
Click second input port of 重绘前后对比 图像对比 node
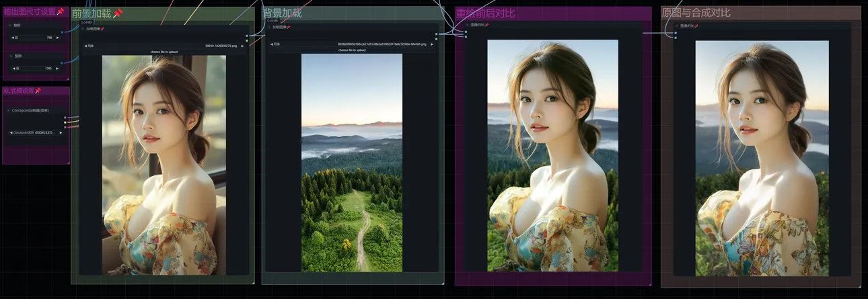466,36
